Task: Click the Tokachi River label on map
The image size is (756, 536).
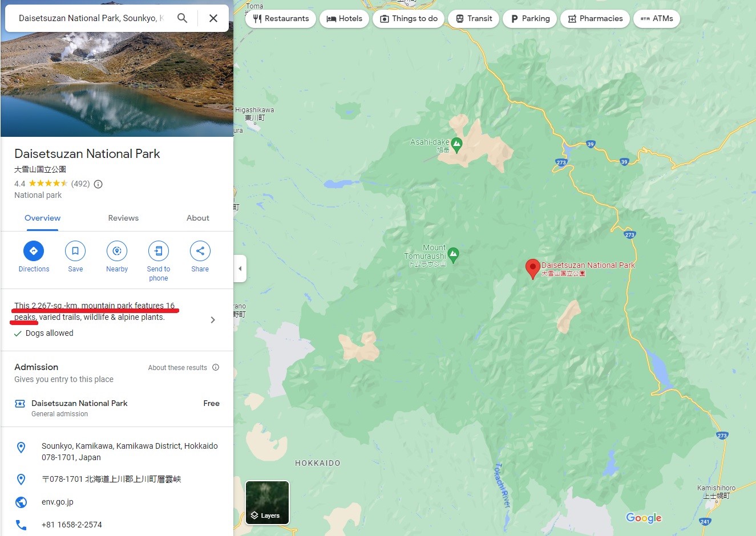Action: point(502,485)
